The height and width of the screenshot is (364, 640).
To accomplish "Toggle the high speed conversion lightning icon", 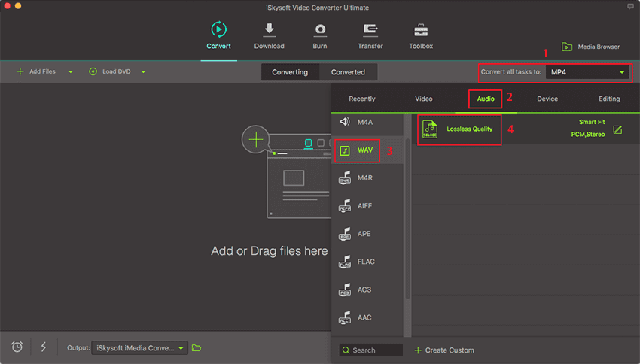I will click(x=43, y=347).
